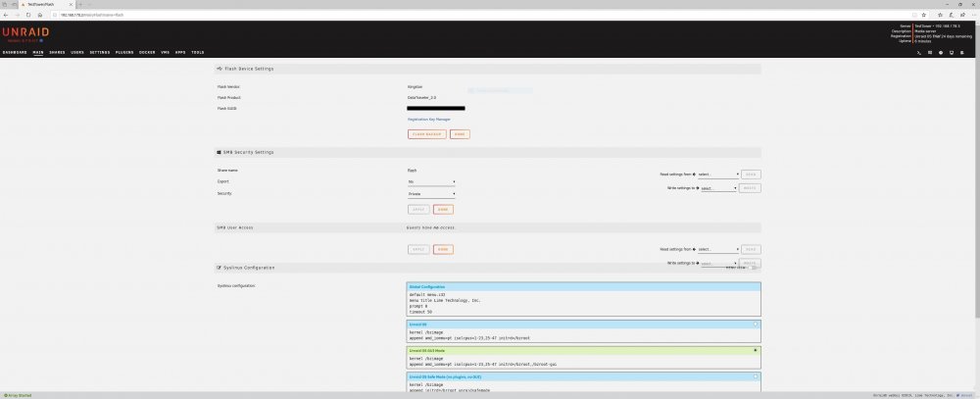Bookmark page with address bar star icon
The height and width of the screenshot is (399, 980).
pyautogui.click(x=924, y=15)
